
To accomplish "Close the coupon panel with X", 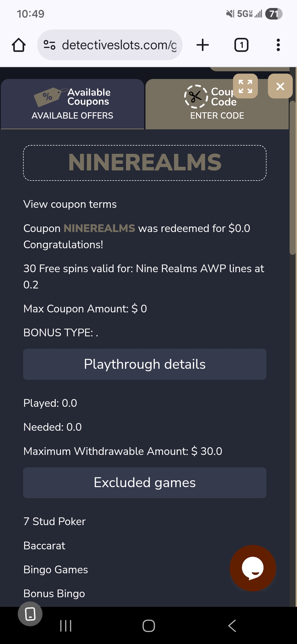I will point(280,86).
